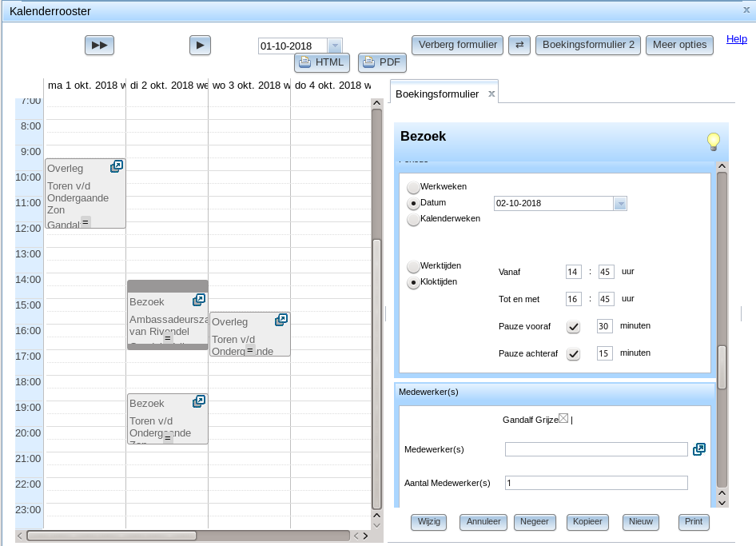Open the Datum dropdown showing 02-10-2018
The image size is (756, 546).
pos(620,204)
